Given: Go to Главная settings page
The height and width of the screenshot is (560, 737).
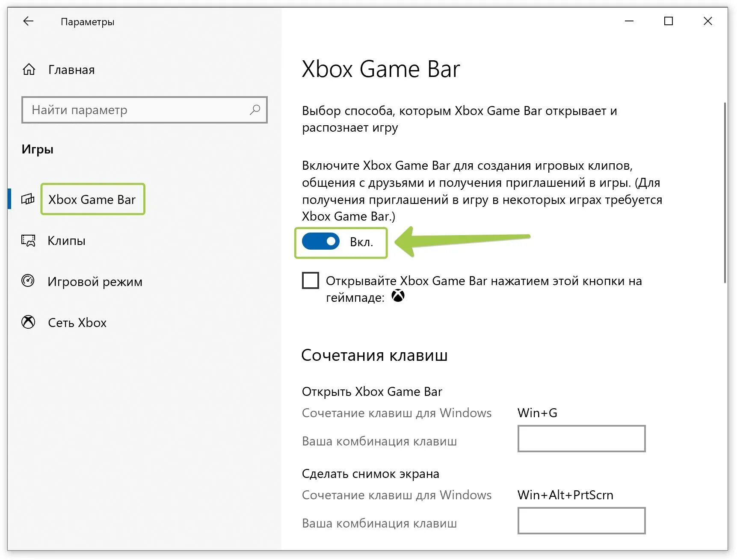Looking at the screenshot, I should (71, 70).
